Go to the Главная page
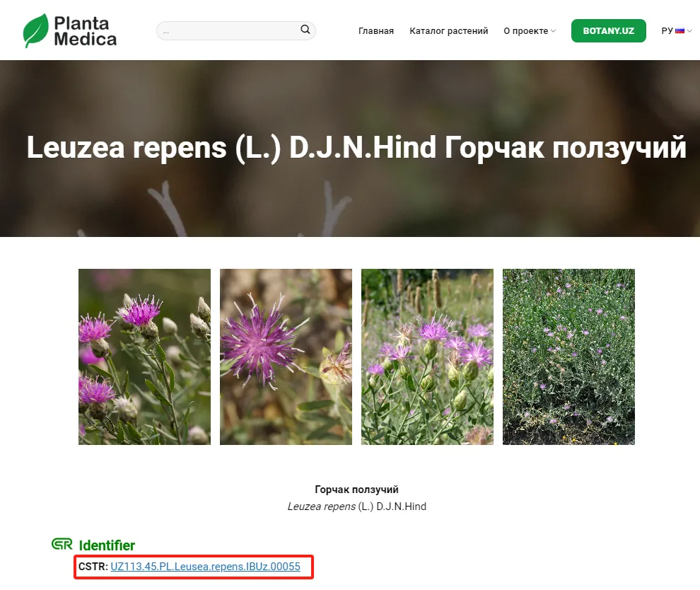Viewport: 700px width, 590px height. tap(375, 31)
